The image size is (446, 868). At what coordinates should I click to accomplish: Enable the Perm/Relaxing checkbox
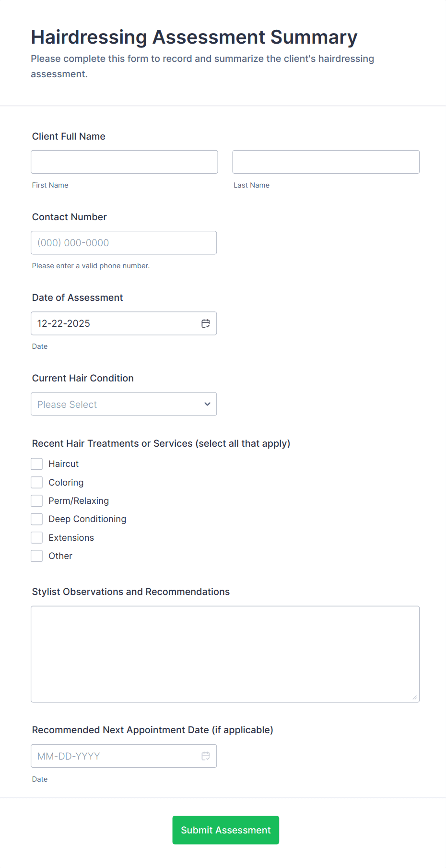click(36, 500)
